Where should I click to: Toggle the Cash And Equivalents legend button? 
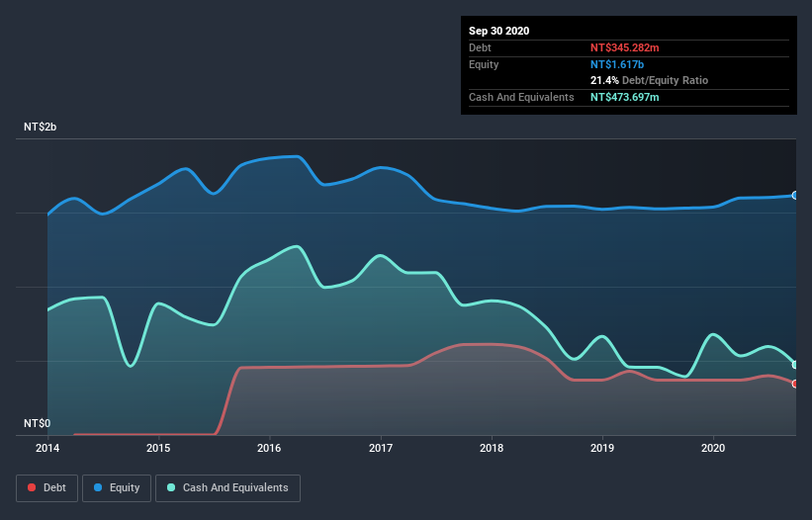pos(227,488)
